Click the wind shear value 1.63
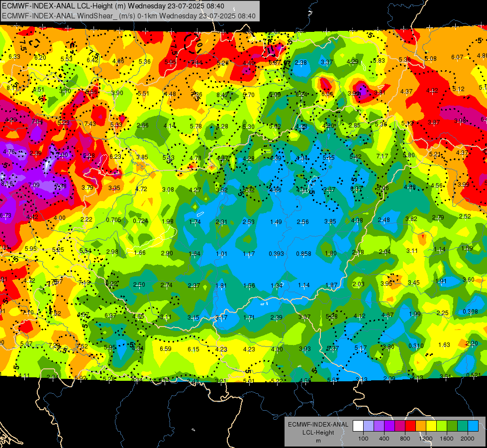Image resolution: width=487 pixels, height=448 pixels. (444, 344)
